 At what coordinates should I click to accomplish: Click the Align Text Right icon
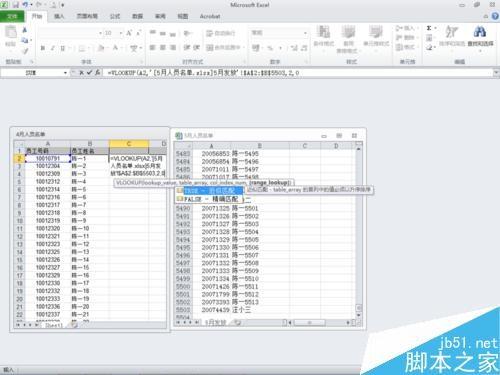point(173,48)
